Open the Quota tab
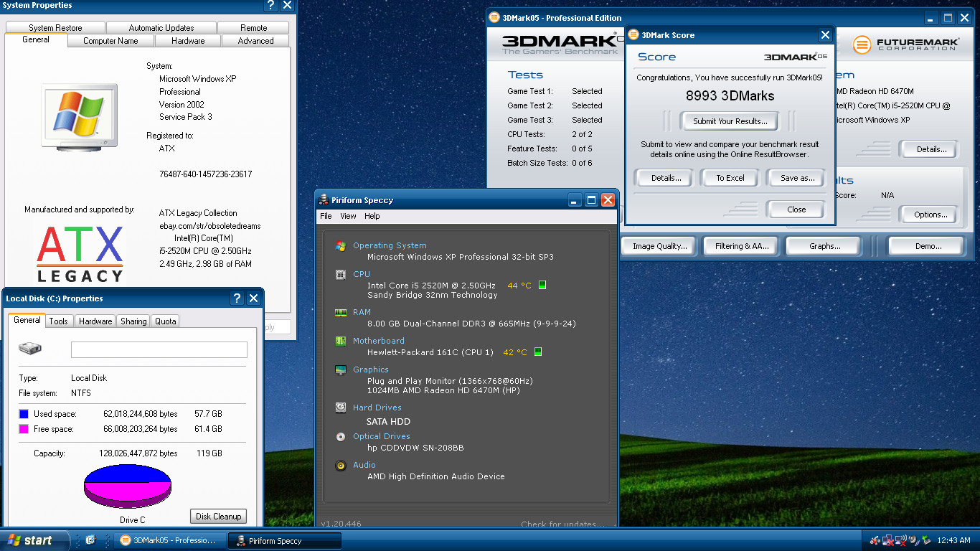This screenshot has height=551, width=980. click(166, 321)
